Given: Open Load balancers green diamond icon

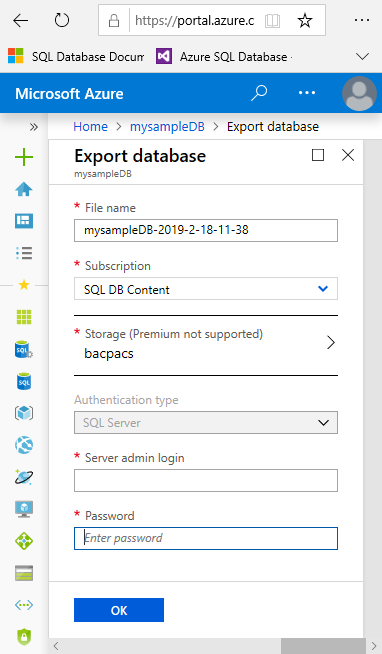Looking at the screenshot, I should tap(24, 541).
